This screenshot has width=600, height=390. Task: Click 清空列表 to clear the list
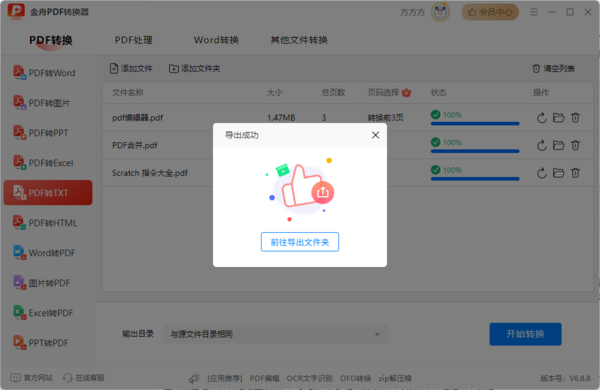pos(554,69)
